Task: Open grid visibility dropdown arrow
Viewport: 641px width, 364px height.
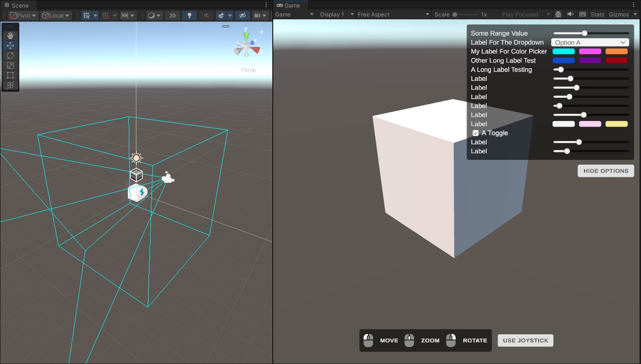Action: pyautogui.click(x=95, y=16)
